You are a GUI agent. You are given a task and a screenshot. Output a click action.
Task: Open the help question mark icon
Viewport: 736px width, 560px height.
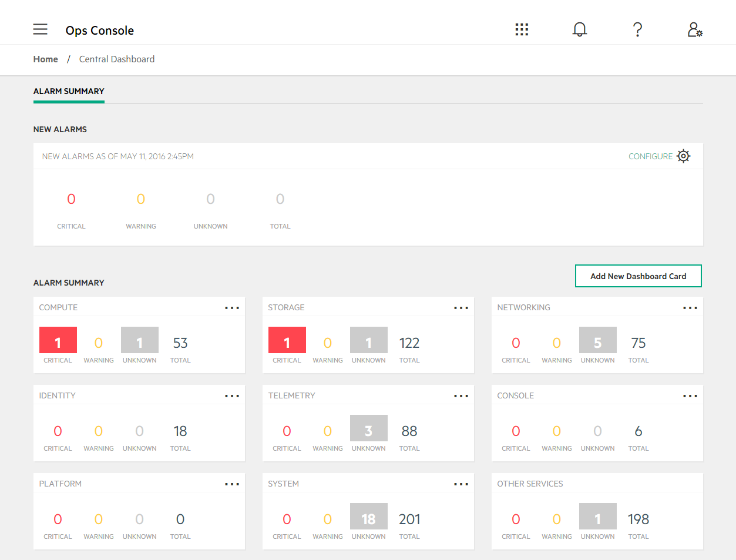[637, 29]
